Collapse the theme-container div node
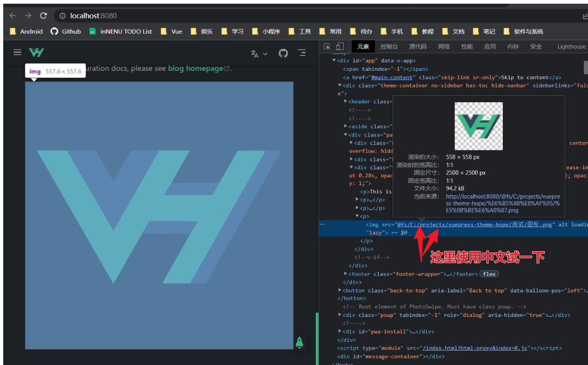Viewport: 588px width, 365px height. click(340, 86)
